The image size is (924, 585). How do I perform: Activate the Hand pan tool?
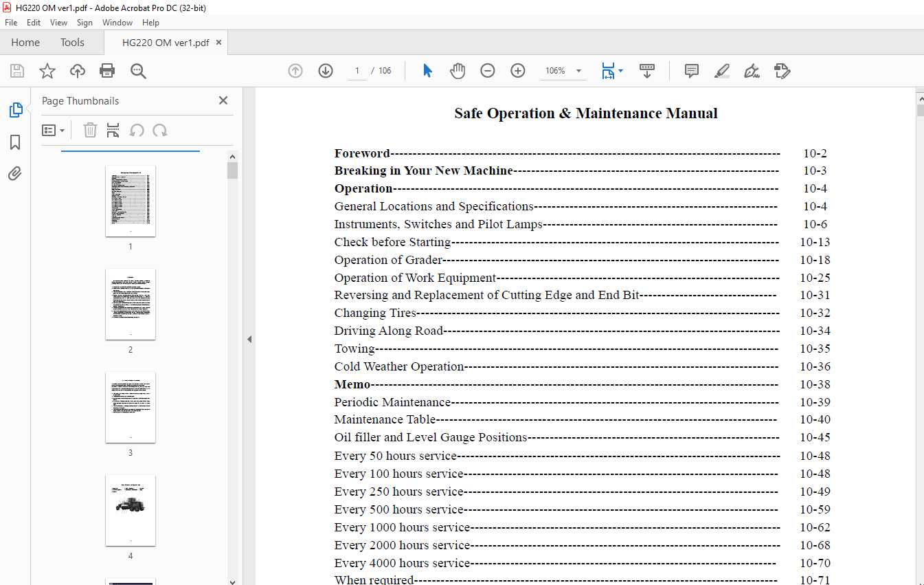tap(458, 71)
